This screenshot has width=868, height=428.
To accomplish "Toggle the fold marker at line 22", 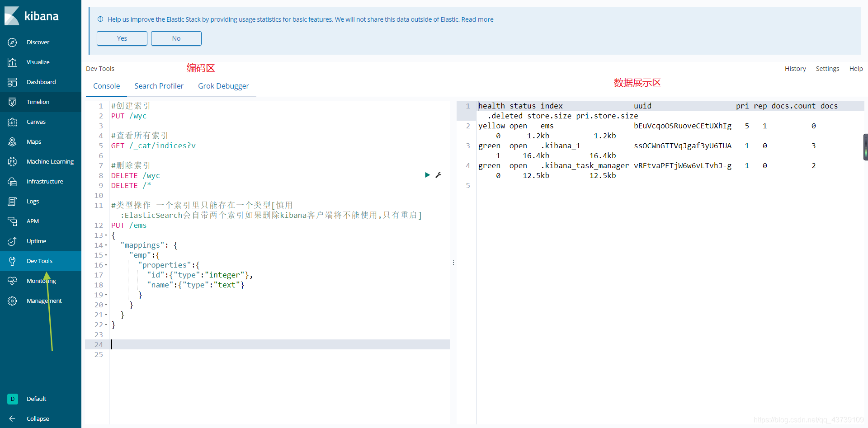I will click(106, 325).
